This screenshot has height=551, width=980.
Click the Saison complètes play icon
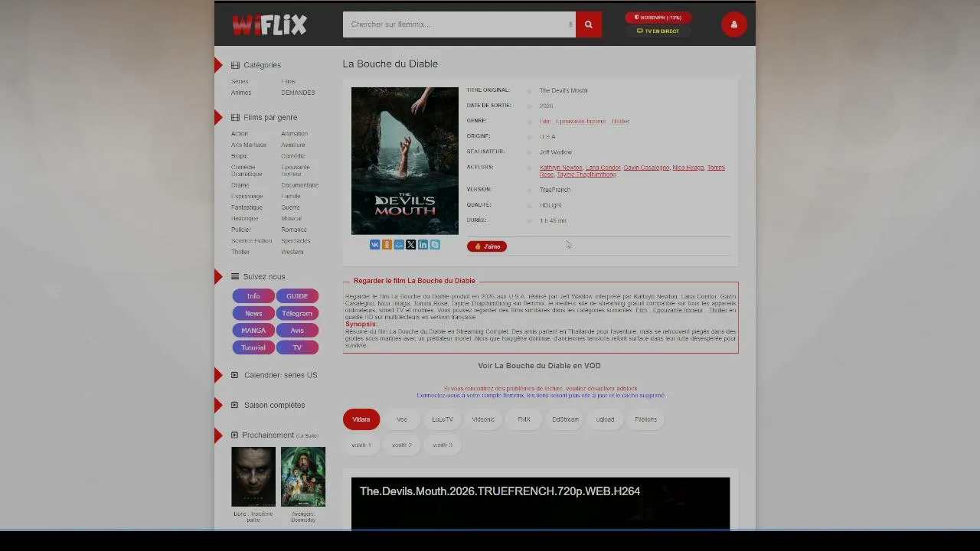[x=234, y=405]
